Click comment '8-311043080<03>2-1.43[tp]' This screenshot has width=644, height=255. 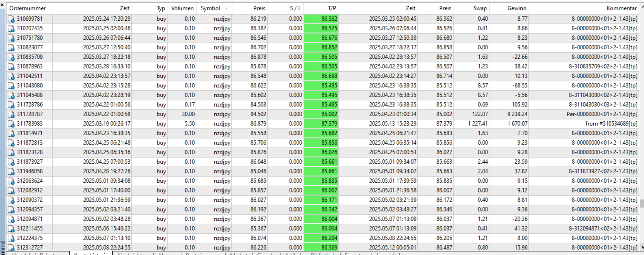point(603,104)
